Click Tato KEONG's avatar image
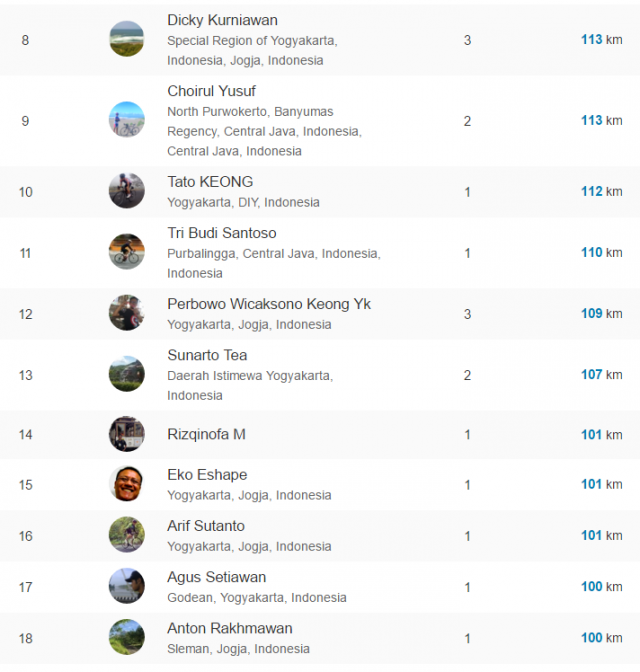Image resolution: width=640 pixels, height=672 pixels. pos(127,191)
